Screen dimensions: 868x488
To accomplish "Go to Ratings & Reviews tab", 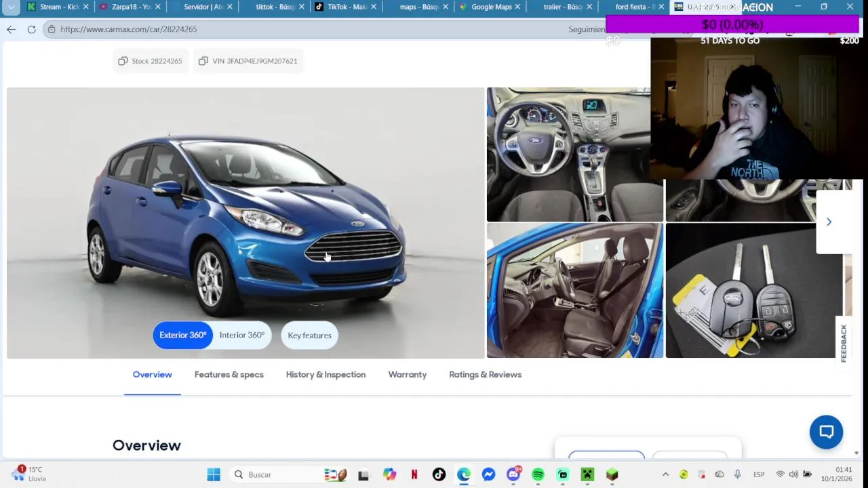I will 486,375.
